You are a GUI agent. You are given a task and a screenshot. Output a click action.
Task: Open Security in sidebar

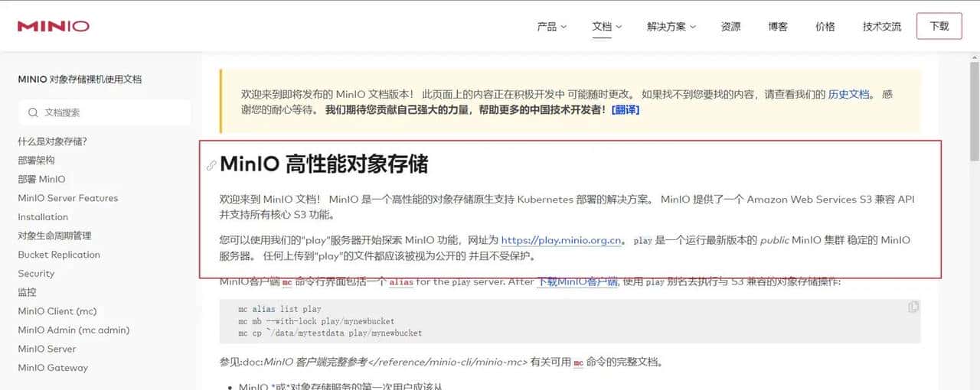tap(36, 274)
